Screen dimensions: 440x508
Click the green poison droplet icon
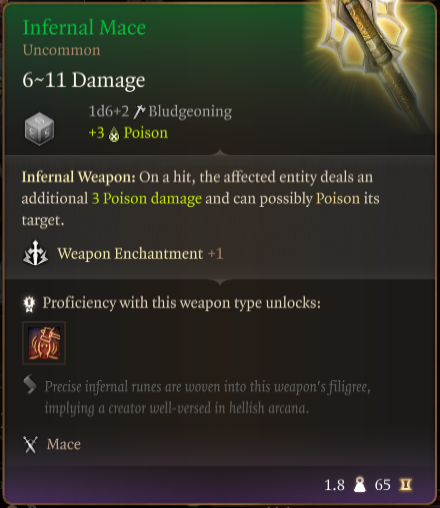(114, 134)
